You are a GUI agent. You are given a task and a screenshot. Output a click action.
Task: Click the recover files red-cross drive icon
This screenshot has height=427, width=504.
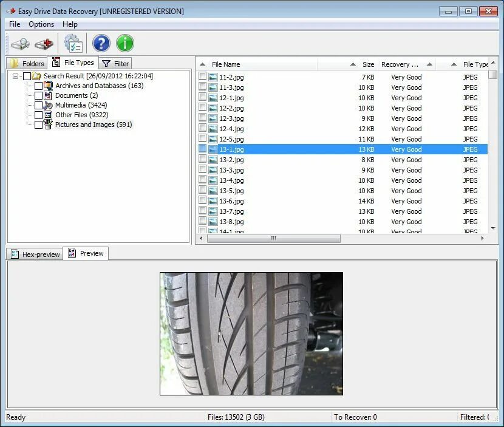click(44, 44)
